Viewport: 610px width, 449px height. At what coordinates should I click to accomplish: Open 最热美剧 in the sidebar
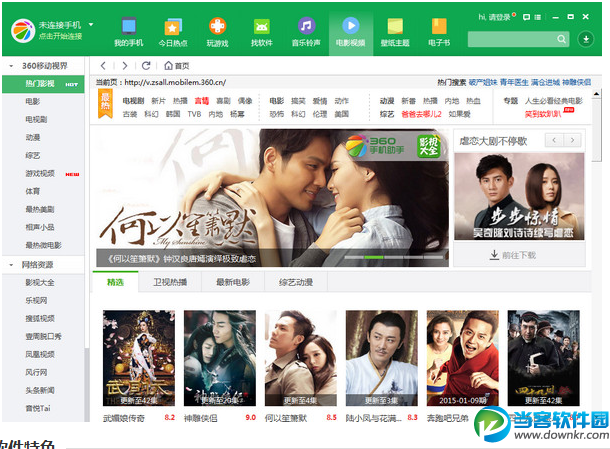coord(40,209)
